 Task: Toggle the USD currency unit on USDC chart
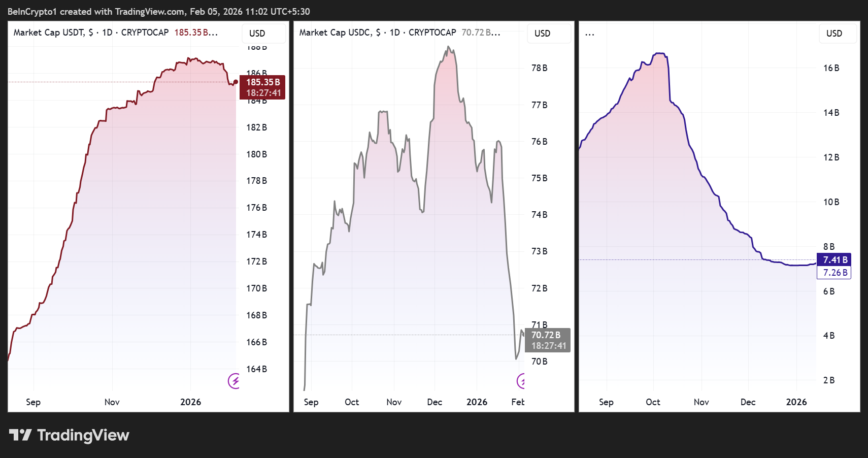(x=548, y=33)
